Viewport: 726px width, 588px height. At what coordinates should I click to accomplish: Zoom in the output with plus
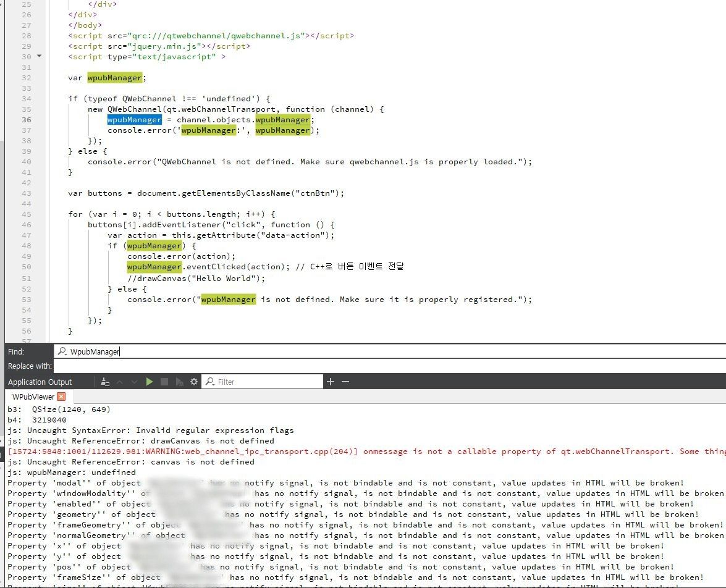point(331,382)
